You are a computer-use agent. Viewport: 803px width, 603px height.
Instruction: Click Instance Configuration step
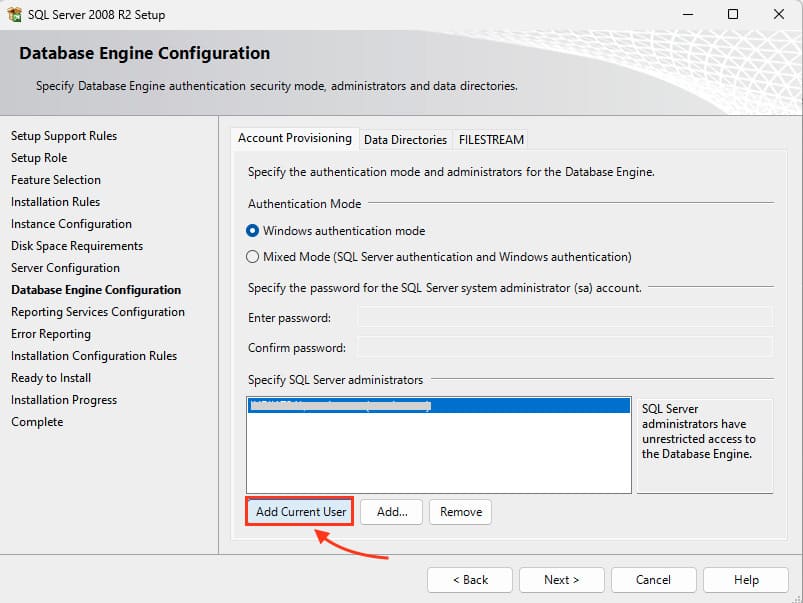click(x=71, y=224)
